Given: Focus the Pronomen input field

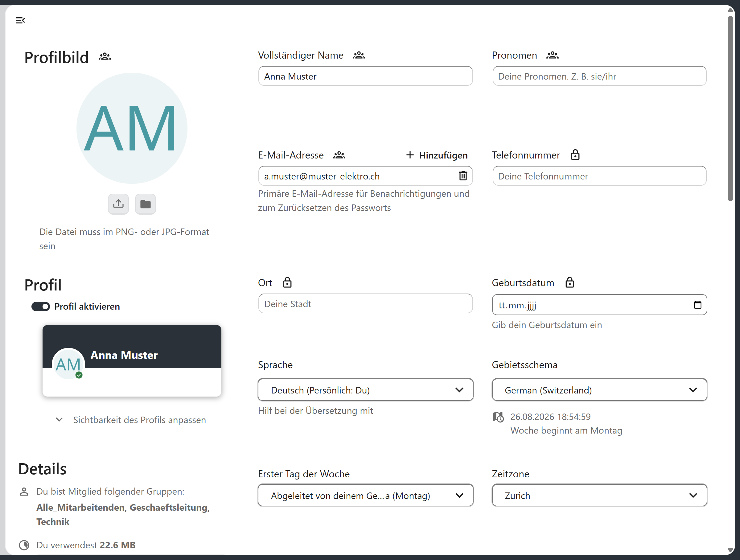Looking at the screenshot, I should click(x=599, y=76).
